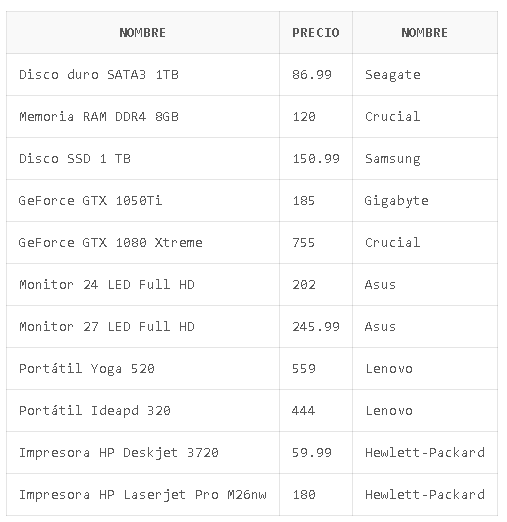
Task: Select the price 150.99 cell
Action: pos(316,159)
